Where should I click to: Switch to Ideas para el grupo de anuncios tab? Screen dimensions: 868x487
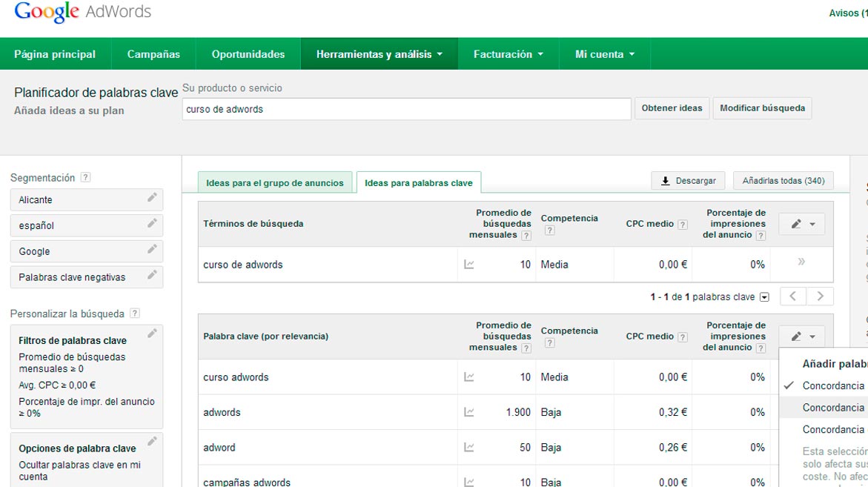(x=274, y=182)
